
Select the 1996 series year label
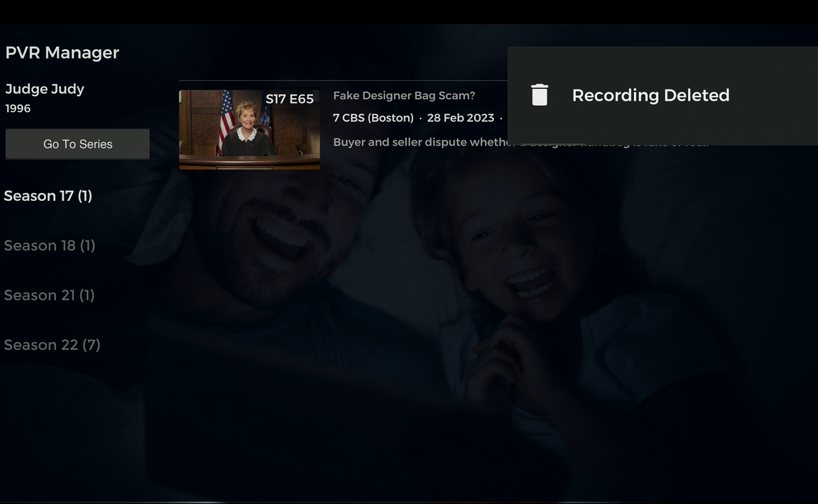click(x=18, y=108)
